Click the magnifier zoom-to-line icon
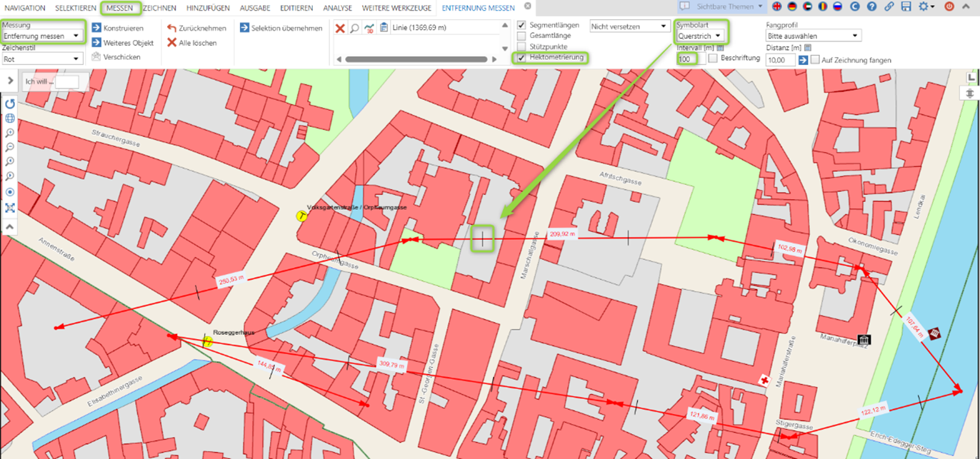Image resolution: width=980 pixels, height=459 pixels. [x=354, y=29]
